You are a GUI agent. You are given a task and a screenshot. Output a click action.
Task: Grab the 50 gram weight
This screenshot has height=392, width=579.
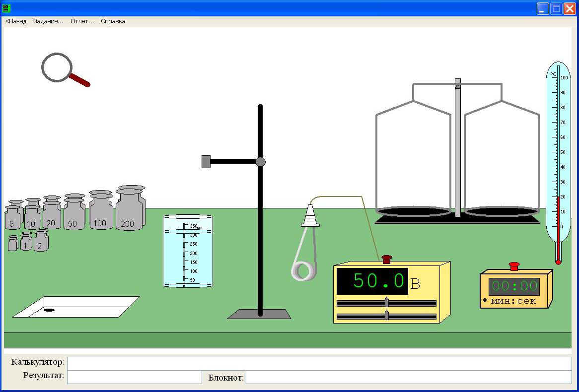tap(73, 214)
